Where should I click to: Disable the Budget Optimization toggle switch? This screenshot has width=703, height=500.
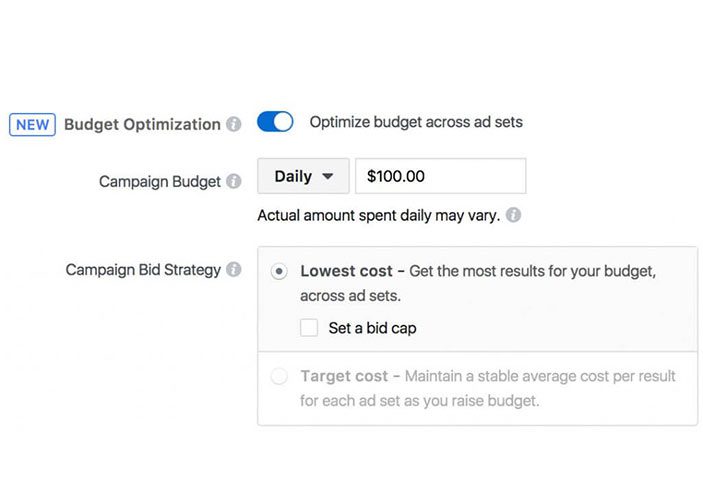pos(275,122)
